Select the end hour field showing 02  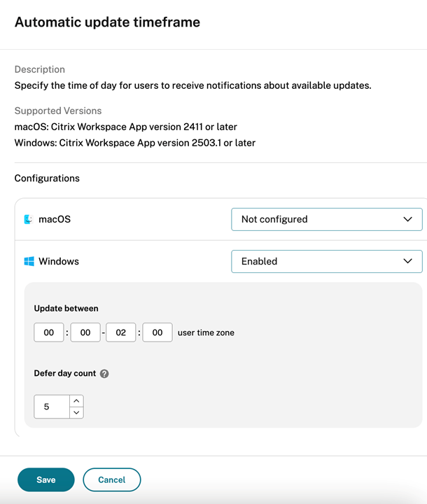(x=121, y=332)
